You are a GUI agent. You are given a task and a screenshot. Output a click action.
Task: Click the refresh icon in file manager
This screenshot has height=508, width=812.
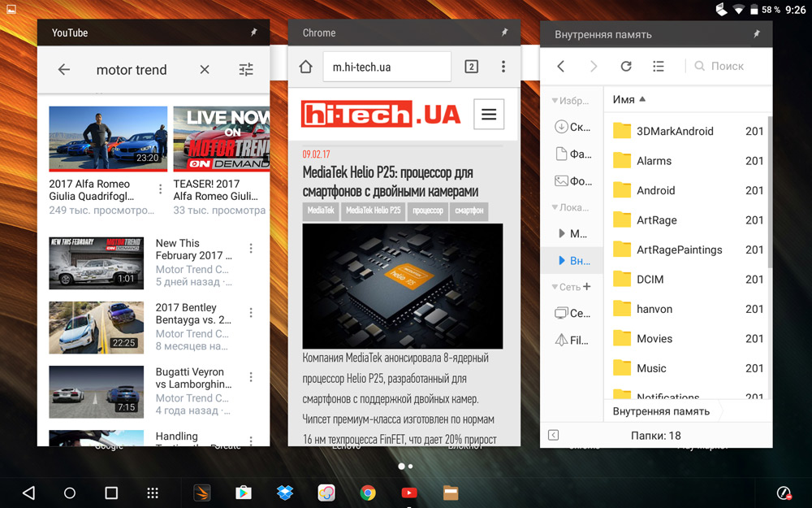pyautogui.click(x=625, y=67)
